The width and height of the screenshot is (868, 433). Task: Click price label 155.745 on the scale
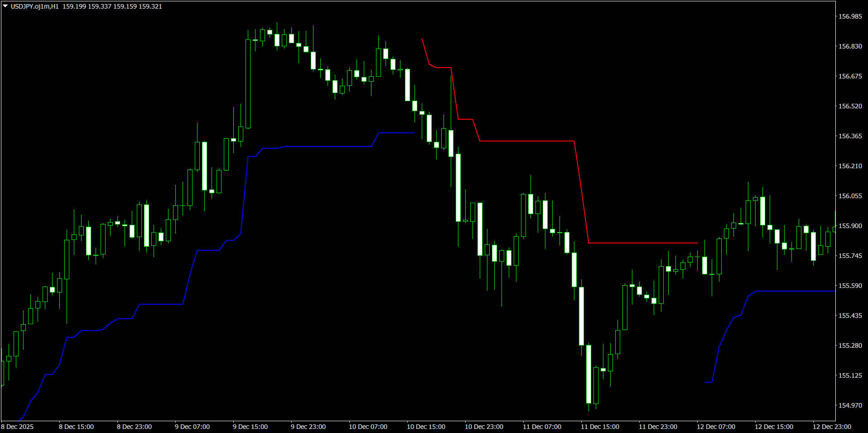(850, 256)
